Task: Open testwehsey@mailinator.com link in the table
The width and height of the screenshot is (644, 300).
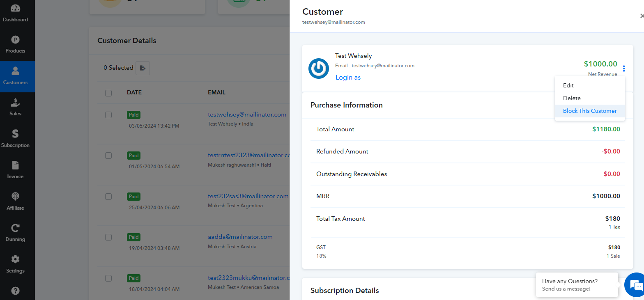Action: click(247, 115)
